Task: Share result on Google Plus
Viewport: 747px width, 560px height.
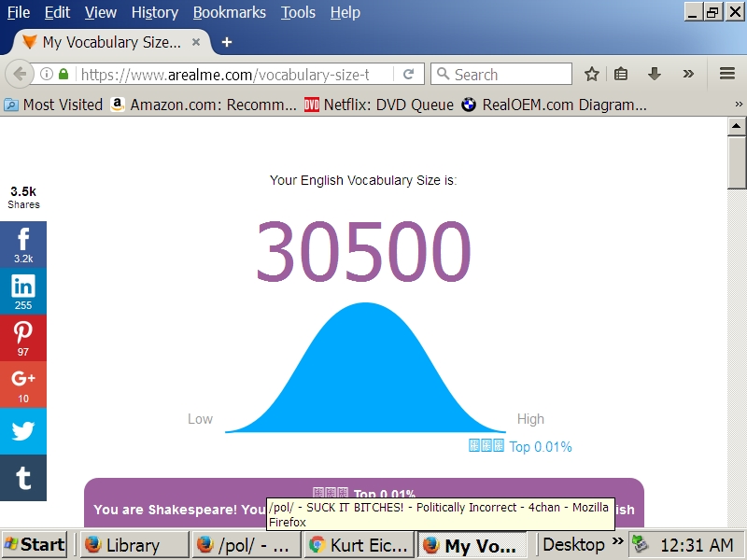Action: 22,385
